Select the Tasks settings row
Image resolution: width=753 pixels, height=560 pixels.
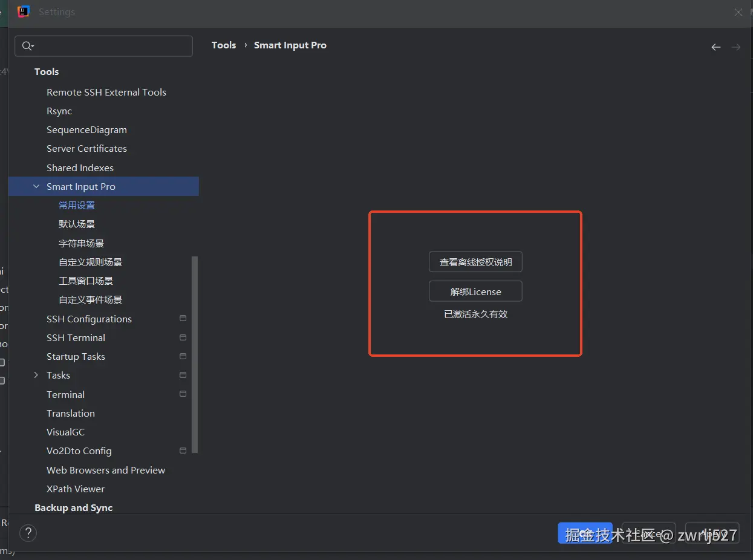click(58, 375)
